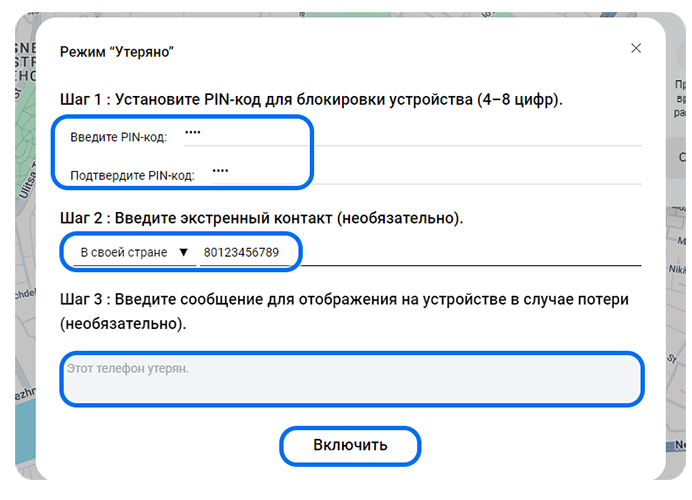Click the "Введите PIN-код:" label text
692x500 pixels.
pyautogui.click(x=118, y=137)
